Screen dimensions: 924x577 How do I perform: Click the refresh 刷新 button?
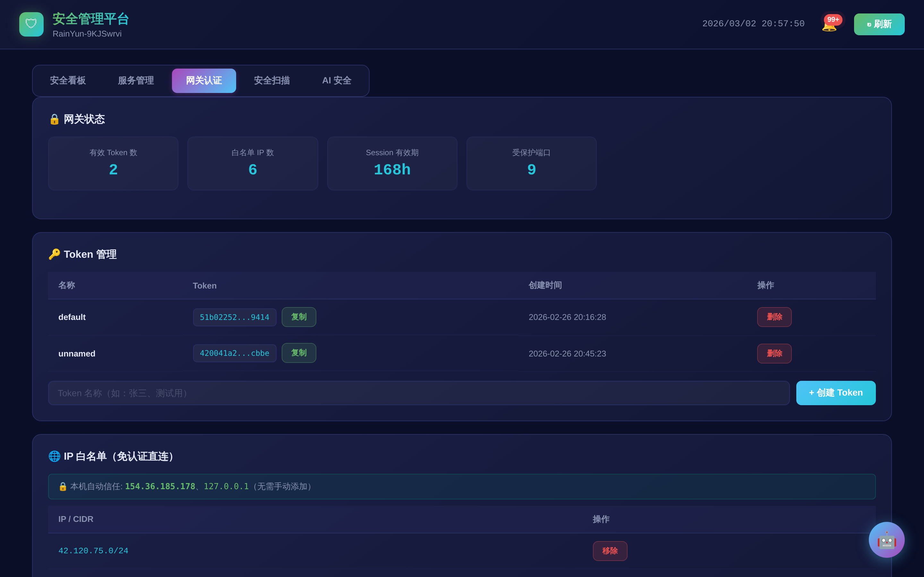pos(879,24)
